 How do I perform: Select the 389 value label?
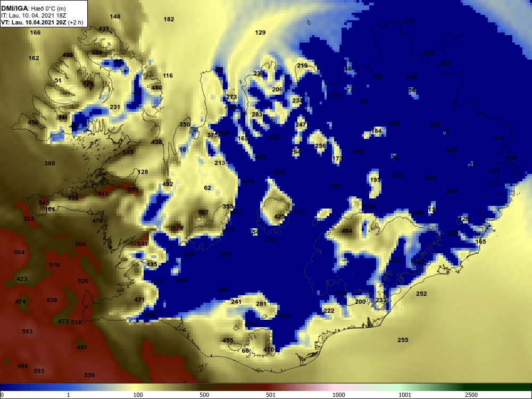point(49,163)
